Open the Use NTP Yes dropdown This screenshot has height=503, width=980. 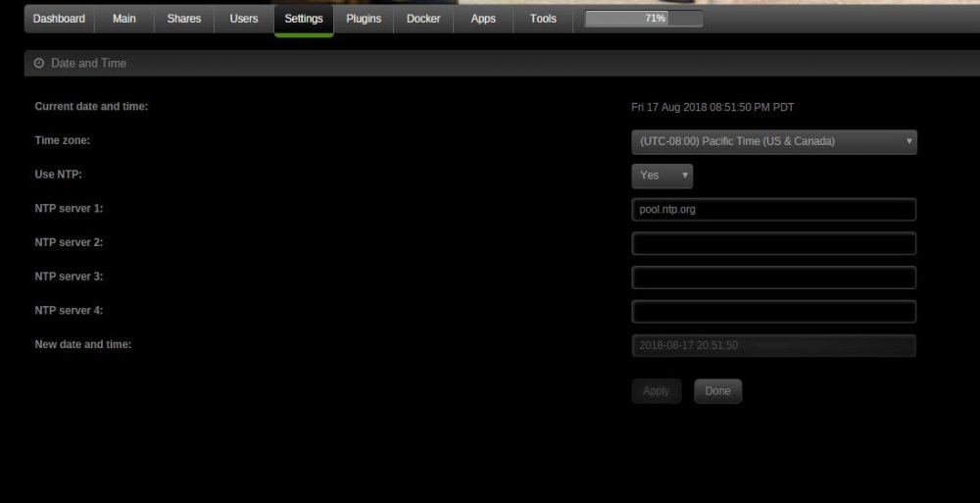(x=662, y=176)
